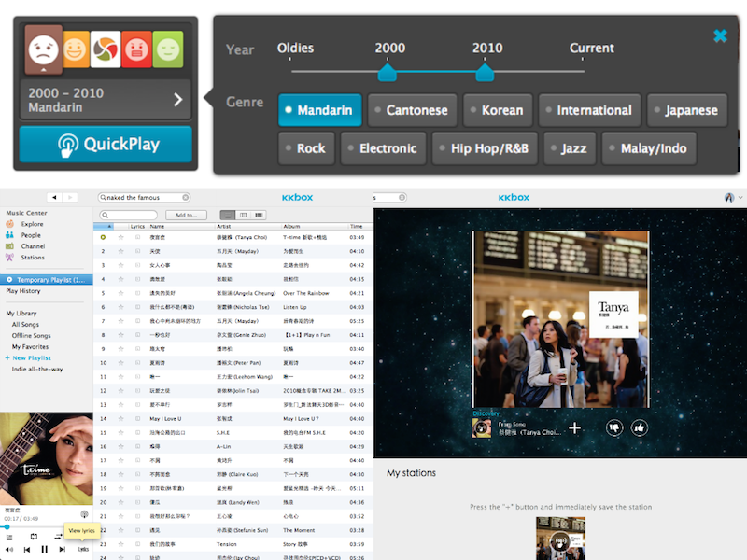
Task: Switch to cover flow view mode
Action: pos(259,216)
